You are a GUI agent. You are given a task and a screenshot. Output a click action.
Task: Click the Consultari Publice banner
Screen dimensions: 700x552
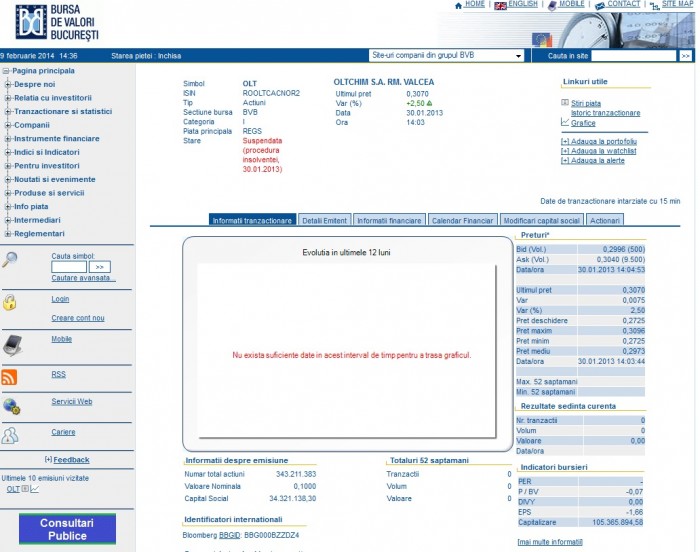[67, 529]
